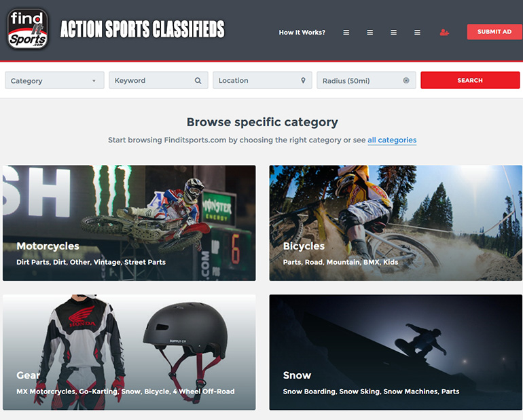Open the Radius (50mi) selector
The image size is (523, 420).
[x=366, y=80]
